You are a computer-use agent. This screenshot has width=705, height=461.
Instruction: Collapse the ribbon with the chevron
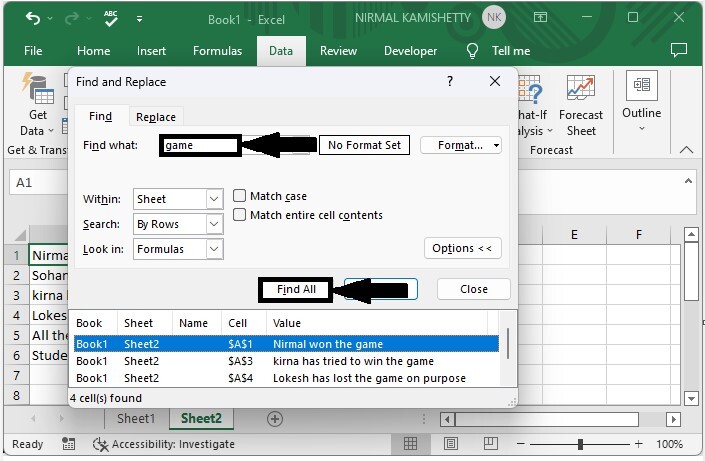686,150
